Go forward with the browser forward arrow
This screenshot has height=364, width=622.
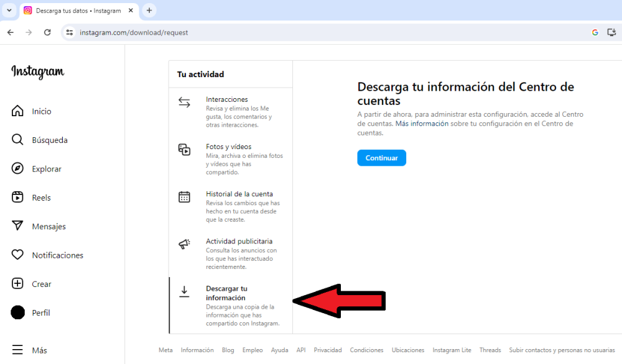(29, 32)
